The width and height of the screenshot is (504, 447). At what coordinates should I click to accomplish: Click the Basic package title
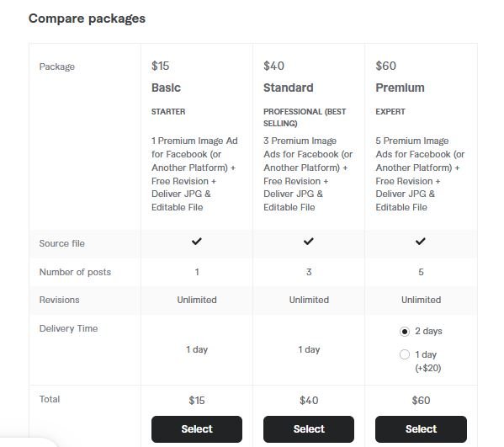[x=167, y=88]
